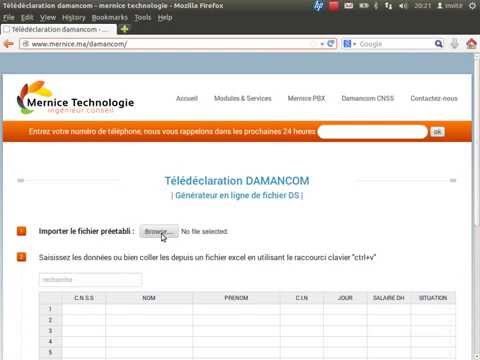Click the Mernice Technologie logo
Viewport: 480px width, 360px height.
(75, 98)
